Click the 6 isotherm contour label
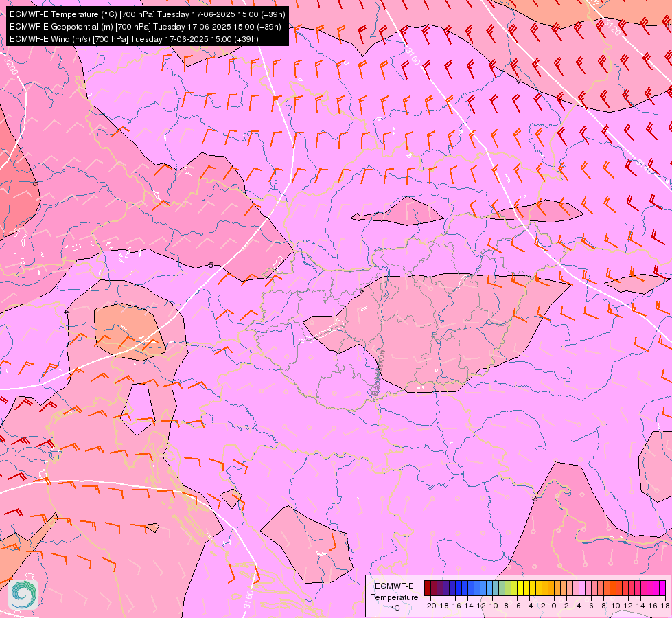This screenshot has height=618, width=672. coord(35,183)
